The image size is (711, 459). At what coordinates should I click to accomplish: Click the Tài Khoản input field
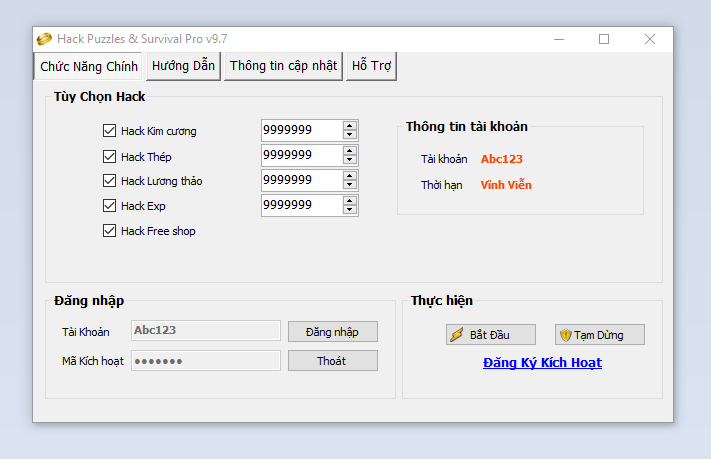(205, 331)
